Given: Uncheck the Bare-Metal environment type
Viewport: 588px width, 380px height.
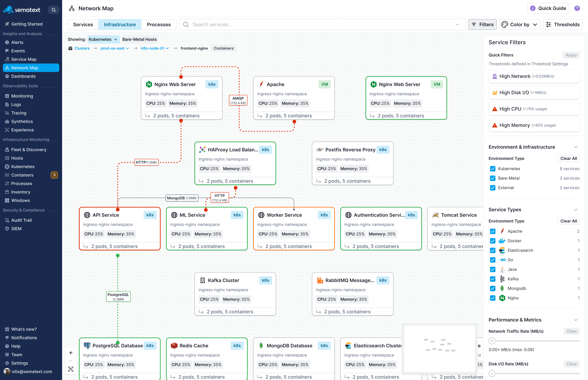Looking at the screenshot, I should tap(493, 178).
